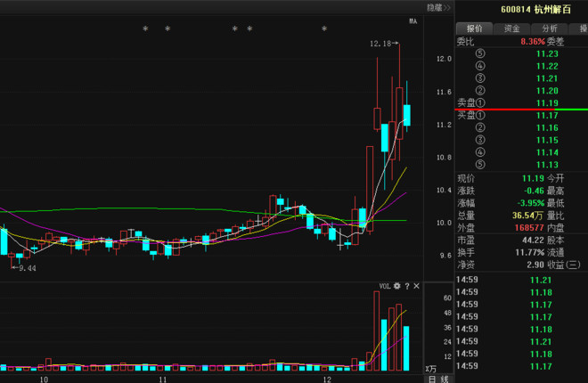The height and width of the screenshot is (383, 588).
Task: Click 委比 value 8.36%
Action: coord(533,42)
